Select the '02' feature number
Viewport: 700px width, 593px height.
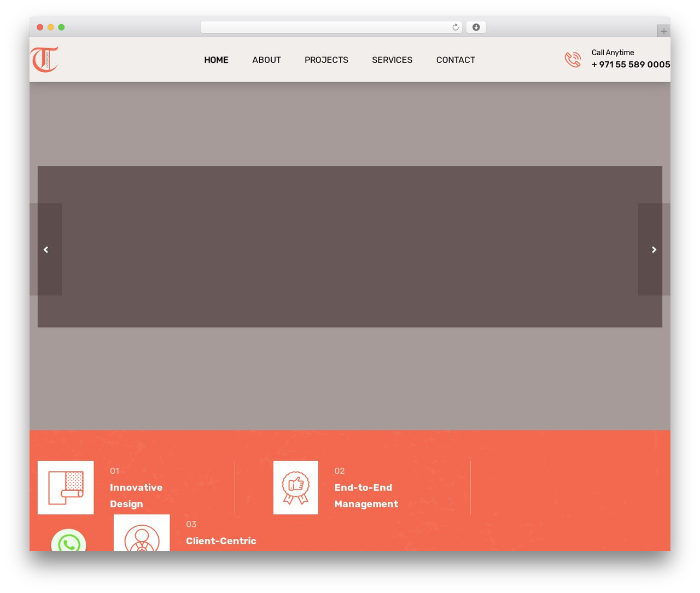340,471
